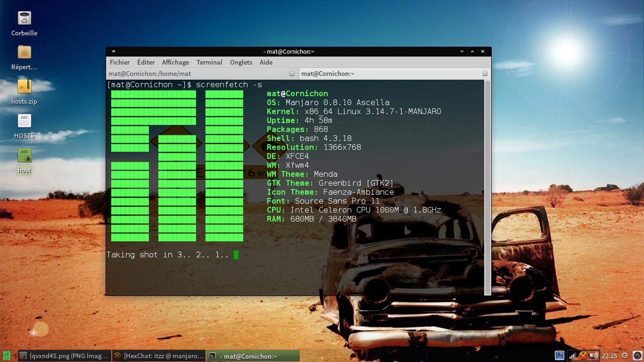The width and height of the screenshot is (644, 362).
Task: Click the HexChat tray icon
Action: tap(583, 356)
